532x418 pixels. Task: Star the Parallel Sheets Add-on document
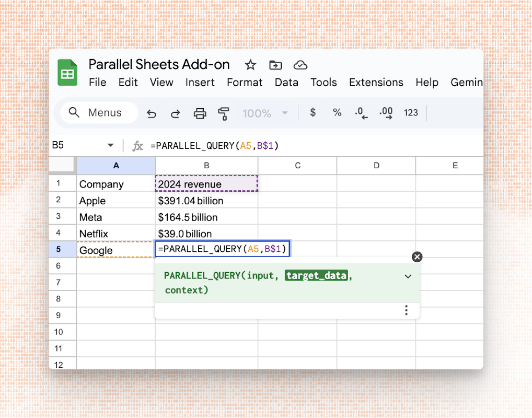point(250,65)
